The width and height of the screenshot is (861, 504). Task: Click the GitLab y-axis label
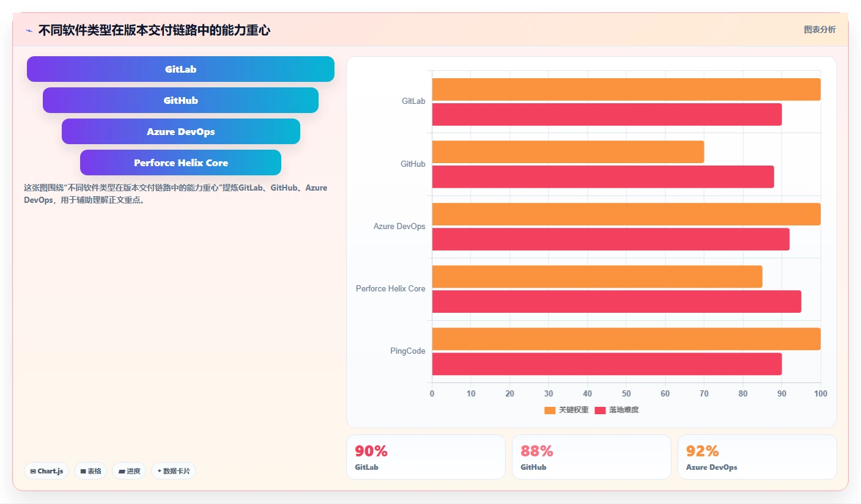[x=413, y=101]
